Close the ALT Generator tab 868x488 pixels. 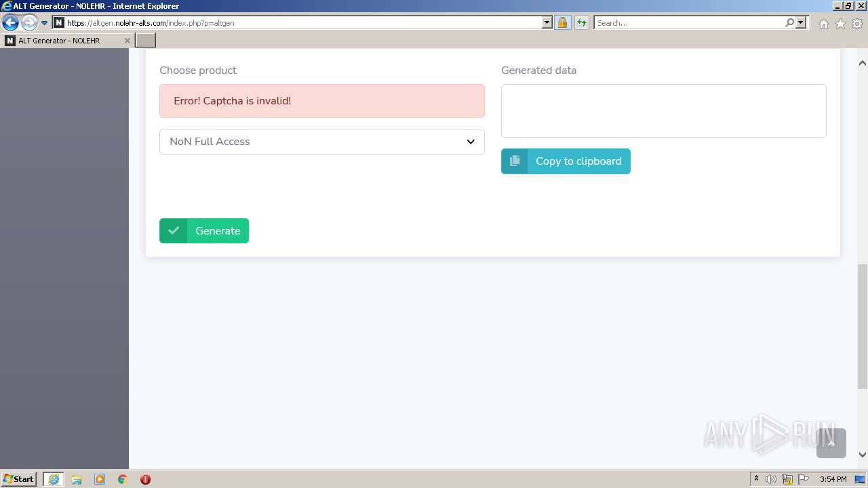pyautogui.click(x=127, y=41)
